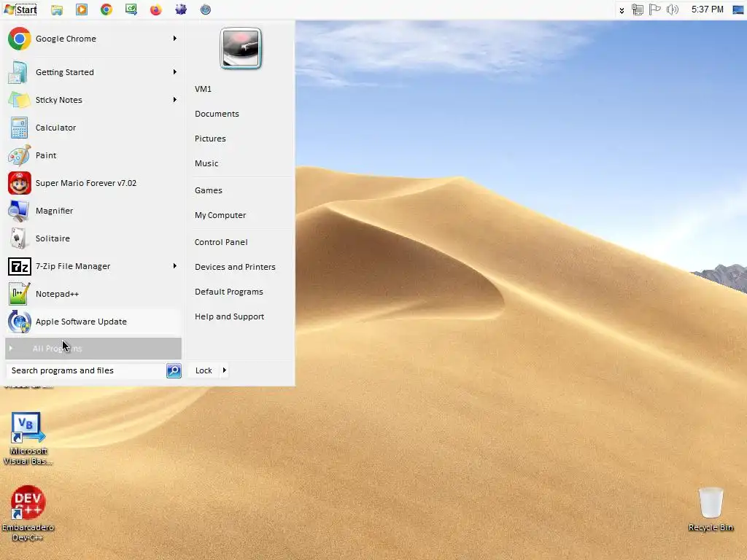Open Documents

(217, 114)
